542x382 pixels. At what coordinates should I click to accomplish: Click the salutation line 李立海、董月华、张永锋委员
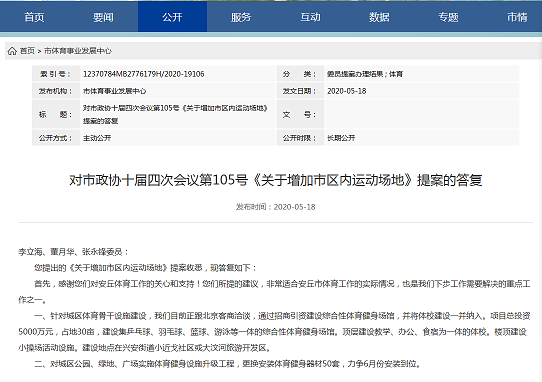pyautogui.click(x=74, y=252)
